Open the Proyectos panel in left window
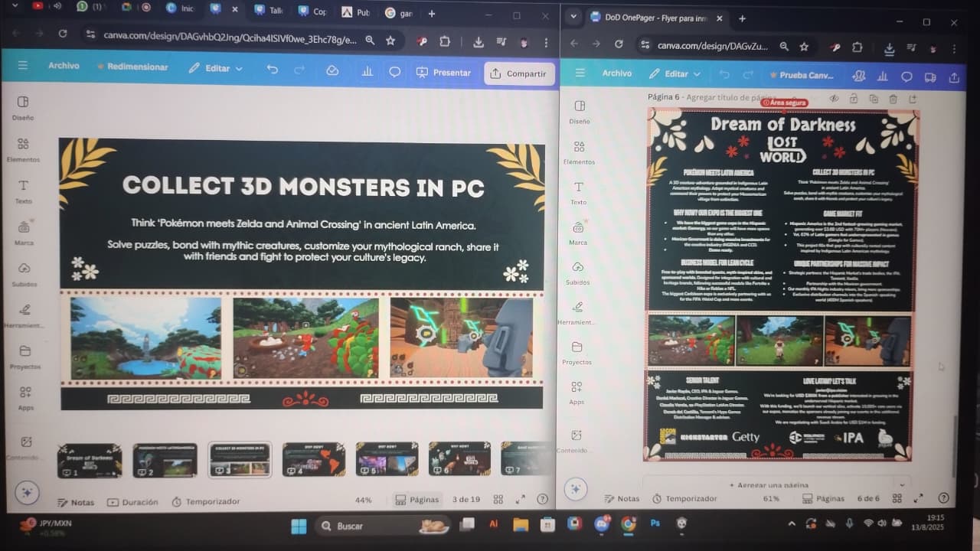 [24, 357]
